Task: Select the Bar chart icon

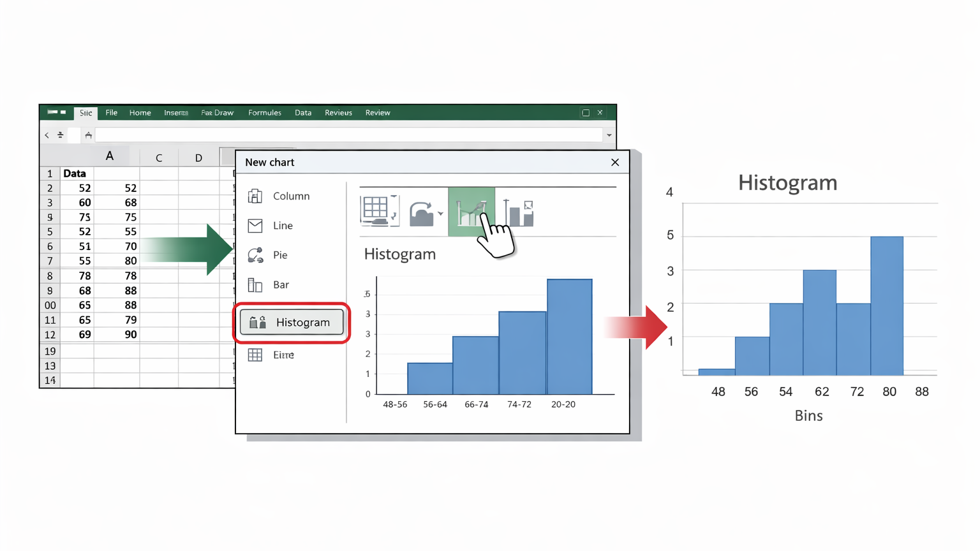Action: click(255, 285)
